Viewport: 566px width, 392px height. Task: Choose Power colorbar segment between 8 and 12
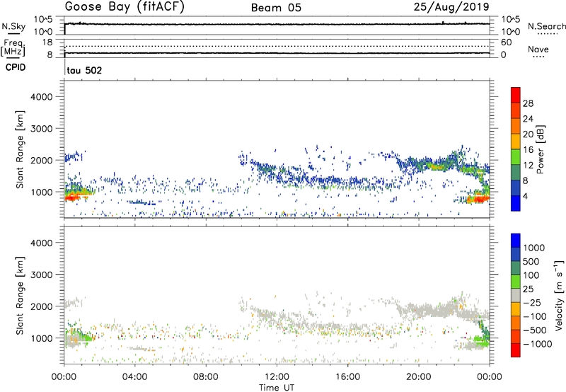click(x=516, y=172)
